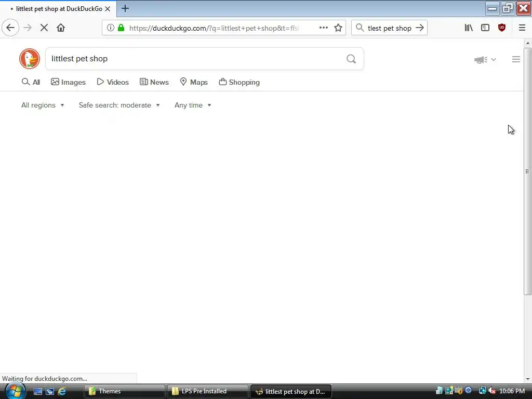This screenshot has height=399, width=532.
Task: Click the scrollbar up arrow
Action: [x=528, y=44]
